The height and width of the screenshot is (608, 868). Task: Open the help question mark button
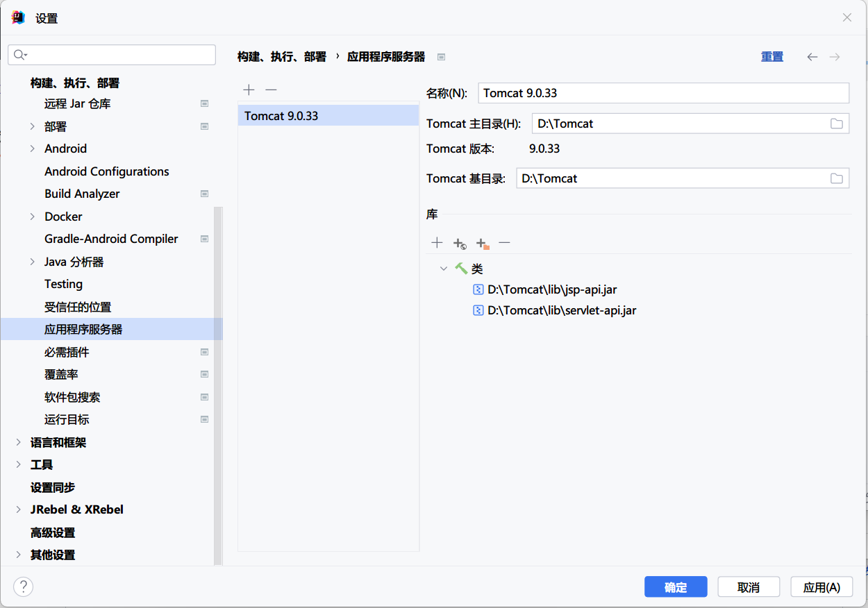pos(23,587)
